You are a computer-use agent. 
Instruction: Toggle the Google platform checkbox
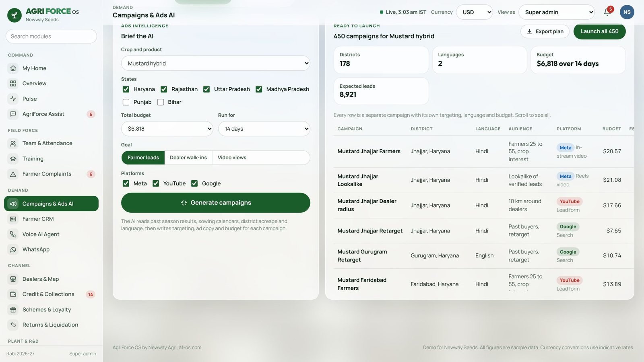click(194, 183)
